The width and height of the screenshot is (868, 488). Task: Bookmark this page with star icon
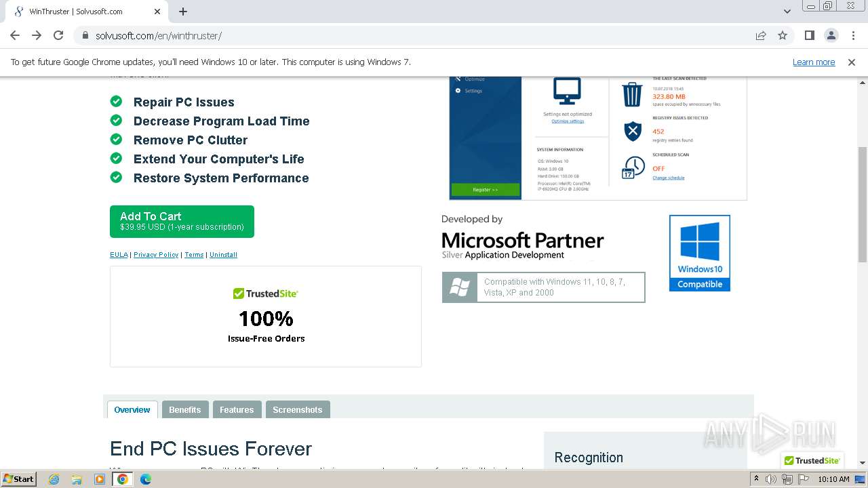click(783, 35)
